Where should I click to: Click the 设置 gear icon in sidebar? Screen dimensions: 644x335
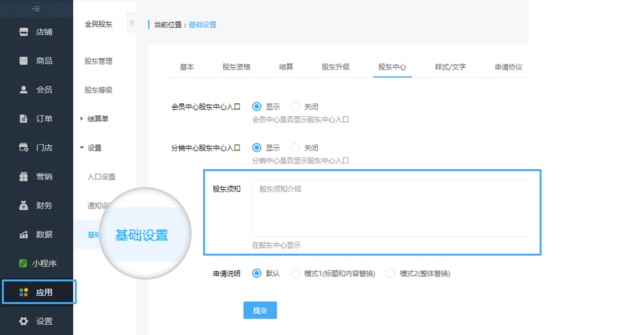click(x=24, y=321)
